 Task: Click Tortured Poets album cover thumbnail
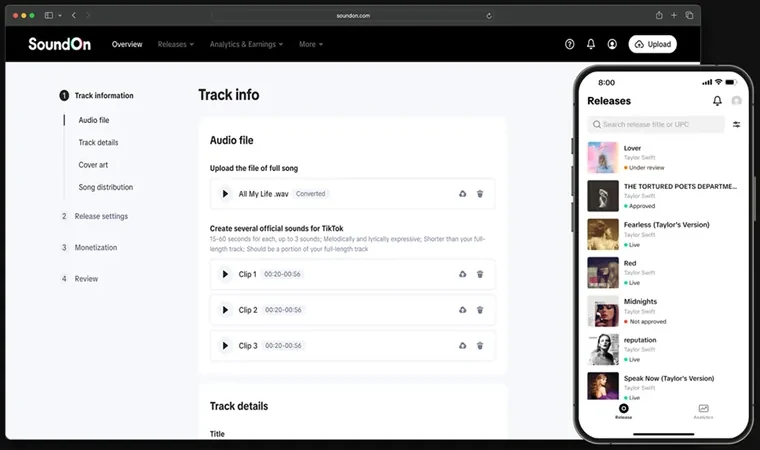click(x=603, y=196)
